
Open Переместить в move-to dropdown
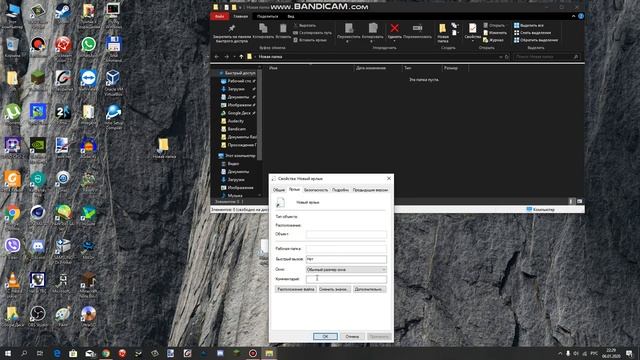click(x=349, y=33)
